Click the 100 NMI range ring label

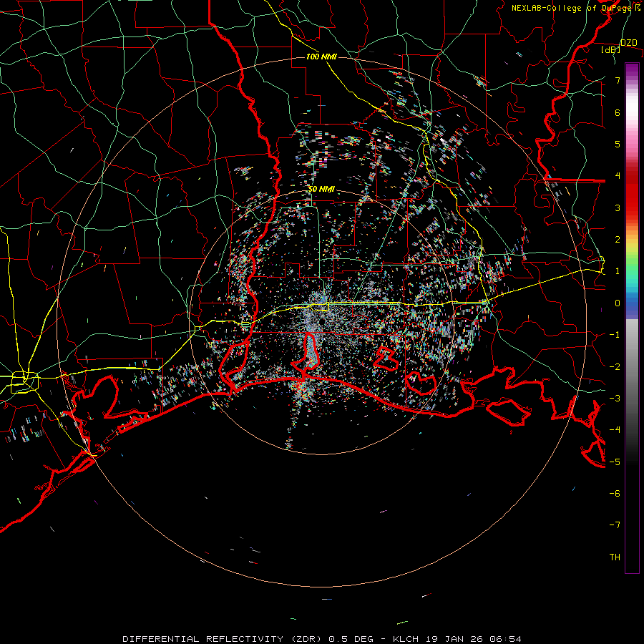(x=321, y=57)
